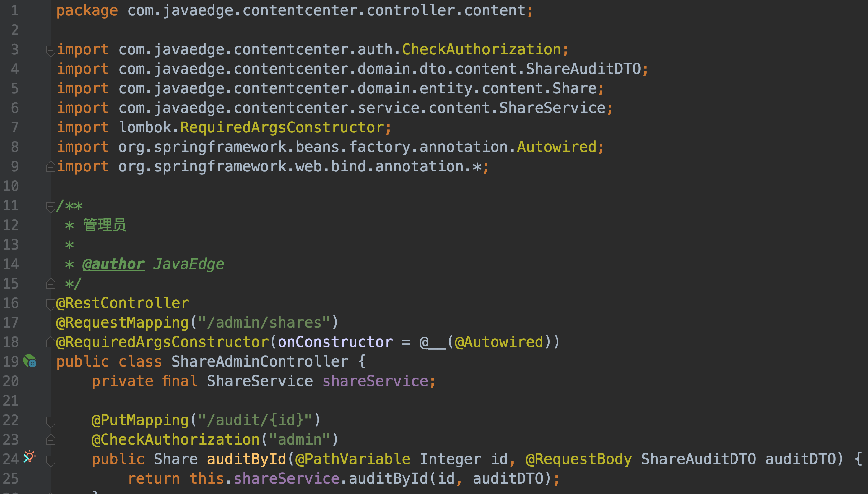
Task: Collapse annotations fold marker at @RestController
Action: click(x=51, y=304)
